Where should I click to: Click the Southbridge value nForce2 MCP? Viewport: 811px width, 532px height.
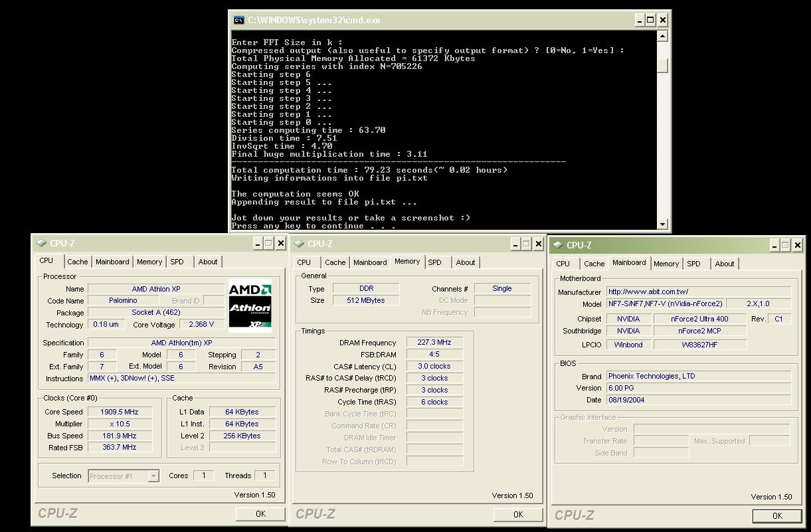click(700, 331)
